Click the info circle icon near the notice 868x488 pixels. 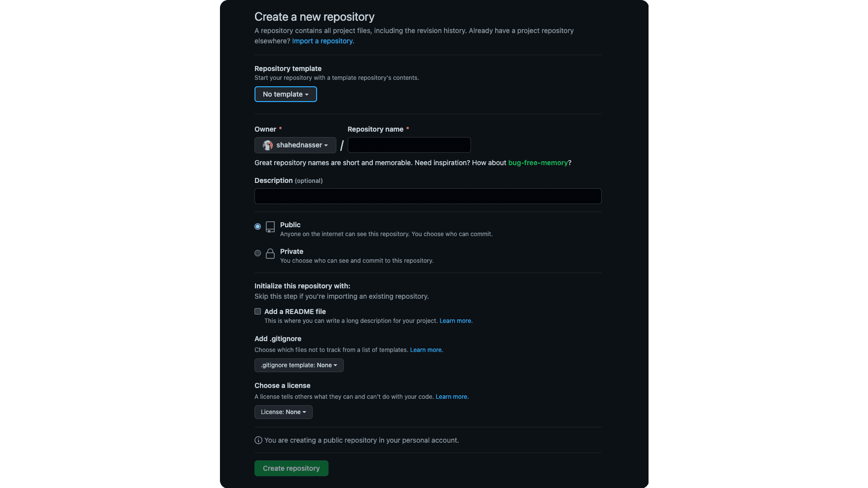coord(258,440)
